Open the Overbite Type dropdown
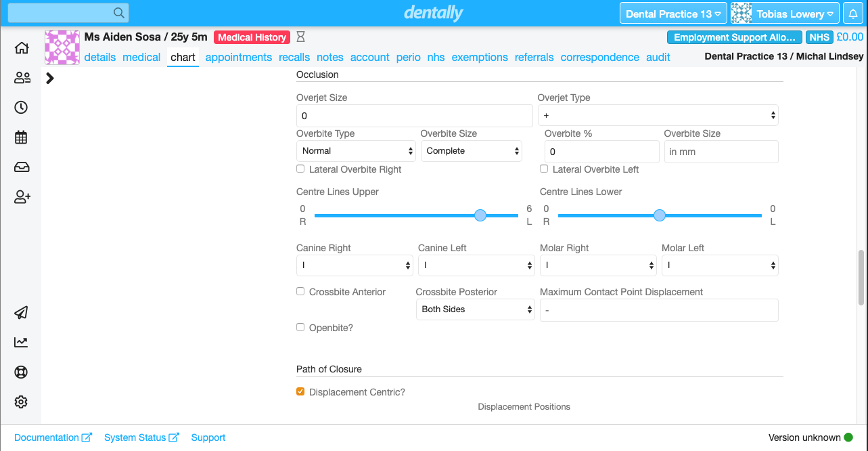This screenshot has width=868, height=451. click(356, 151)
